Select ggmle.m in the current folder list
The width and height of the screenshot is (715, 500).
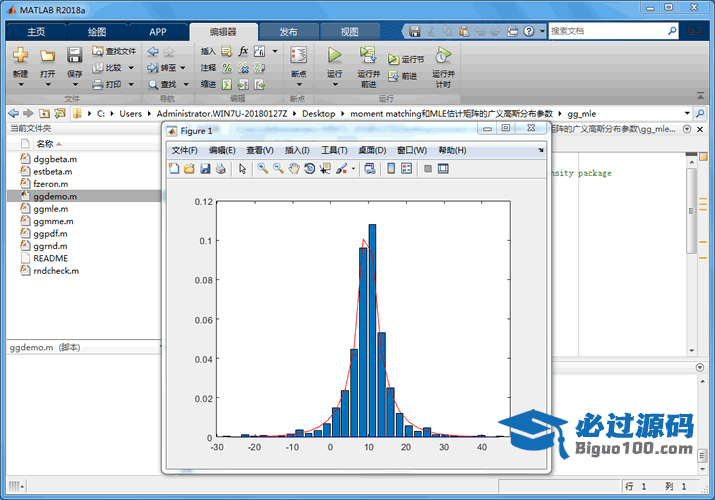pyautogui.click(x=84, y=209)
